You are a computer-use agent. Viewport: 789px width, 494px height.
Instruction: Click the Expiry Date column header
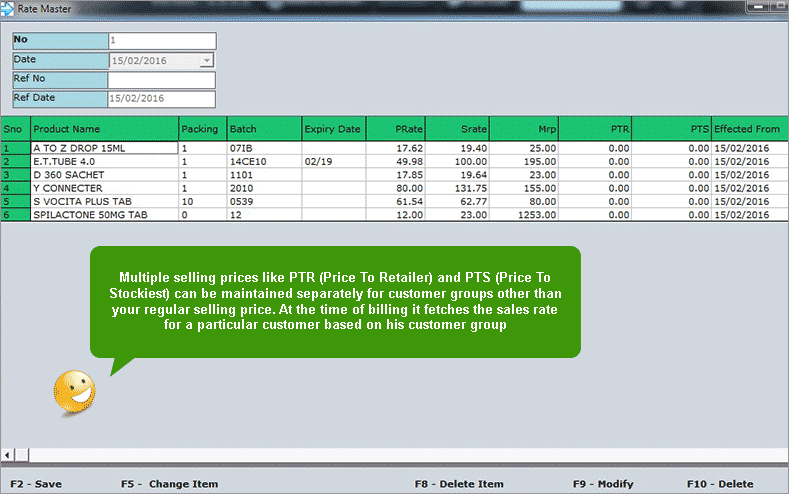pyautogui.click(x=334, y=129)
